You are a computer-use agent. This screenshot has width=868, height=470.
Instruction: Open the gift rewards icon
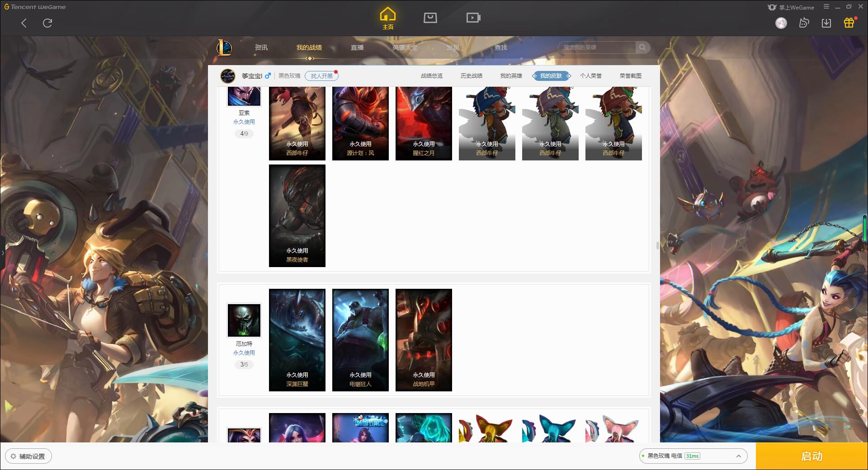849,23
